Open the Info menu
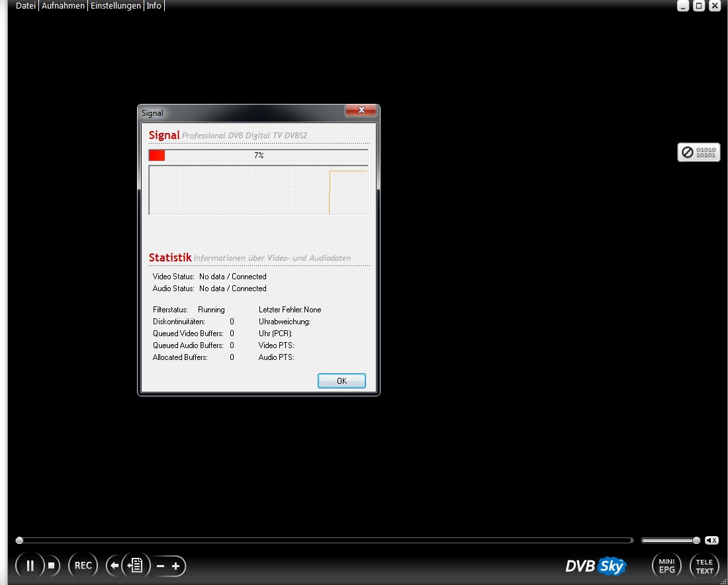 (x=154, y=6)
